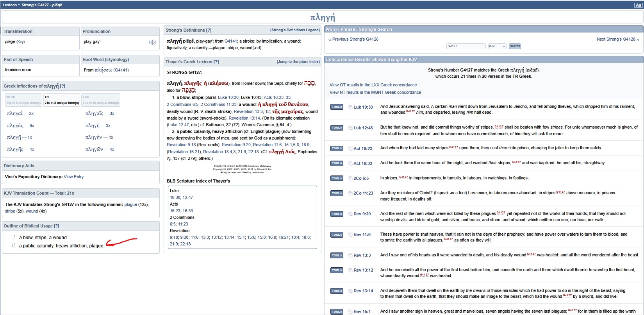Click the [?] help beside Strong's Definitions
The width and height of the screenshot is (644, 315).
click(209, 30)
